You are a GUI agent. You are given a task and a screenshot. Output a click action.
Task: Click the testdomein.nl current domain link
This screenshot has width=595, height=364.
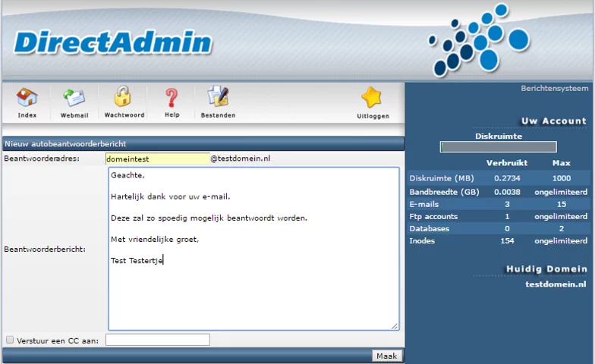point(556,284)
